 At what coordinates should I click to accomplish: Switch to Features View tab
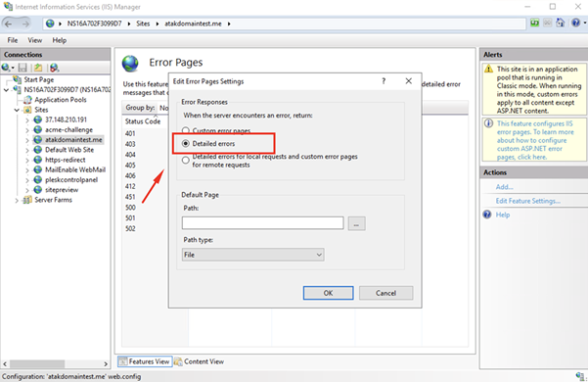[145, 361]
